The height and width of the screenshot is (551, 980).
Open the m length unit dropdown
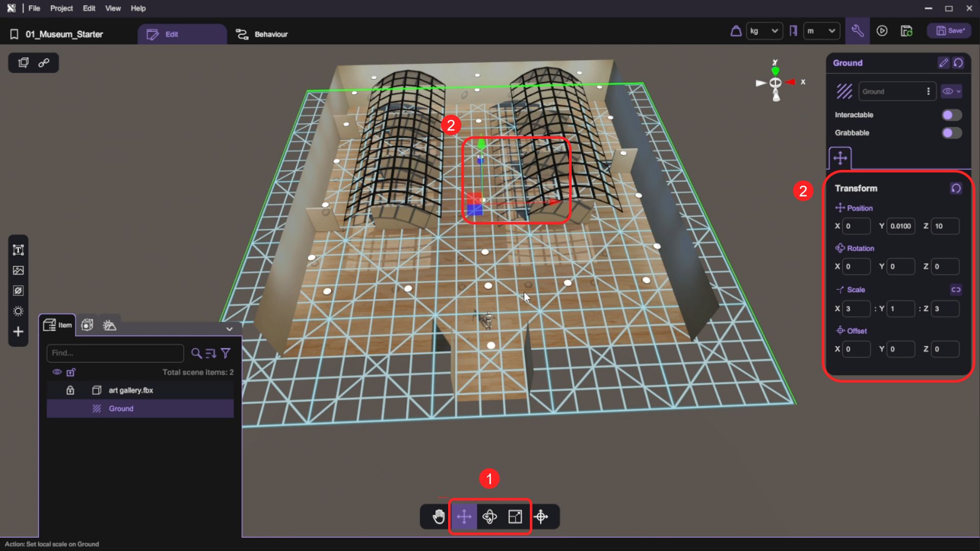tap(821, 31)
